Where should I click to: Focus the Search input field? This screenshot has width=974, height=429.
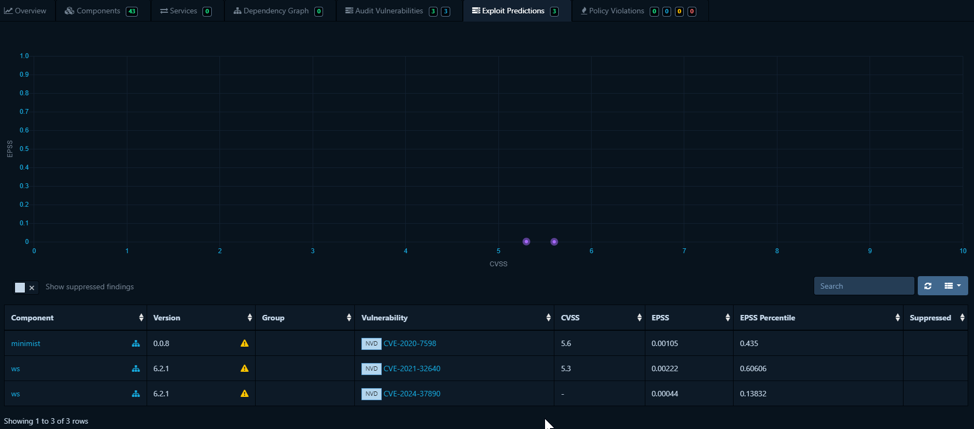[863, 286]
